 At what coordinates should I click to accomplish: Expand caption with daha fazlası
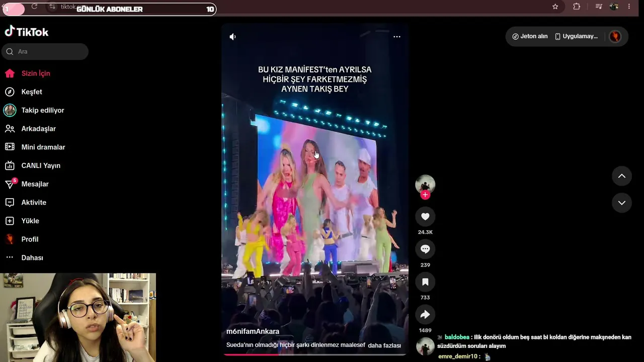pyautogui.click(x=384, y=345)
